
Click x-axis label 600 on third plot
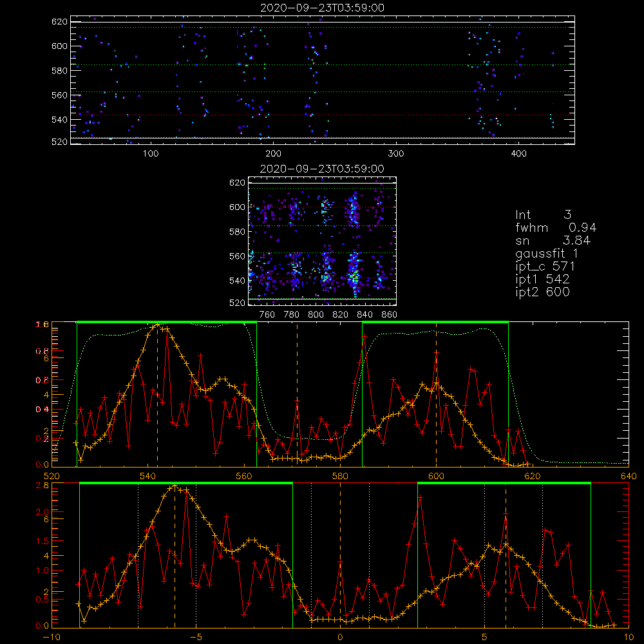pyautogui.click(x=436, y=476)
